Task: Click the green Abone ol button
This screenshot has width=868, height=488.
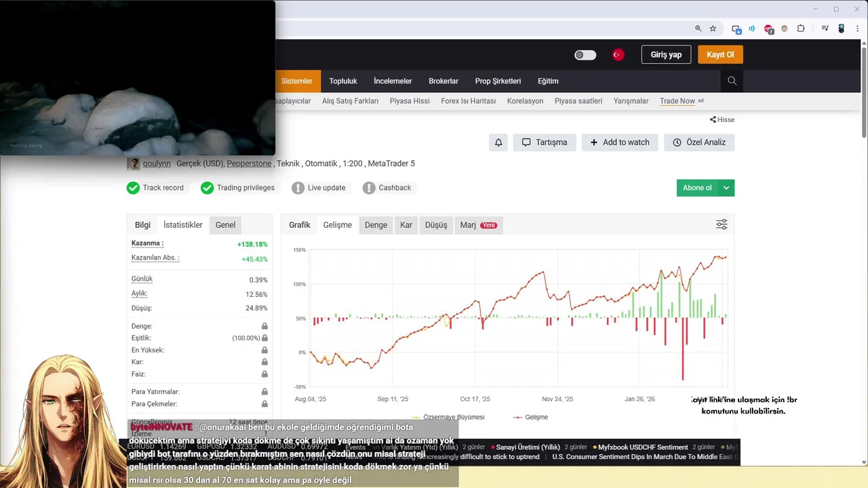Action: pyautogui.click(x=697, y=188)
